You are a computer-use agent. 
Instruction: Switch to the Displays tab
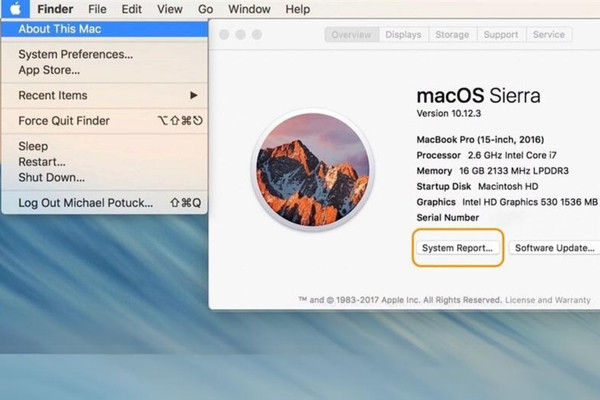click(x=403, y=35)
